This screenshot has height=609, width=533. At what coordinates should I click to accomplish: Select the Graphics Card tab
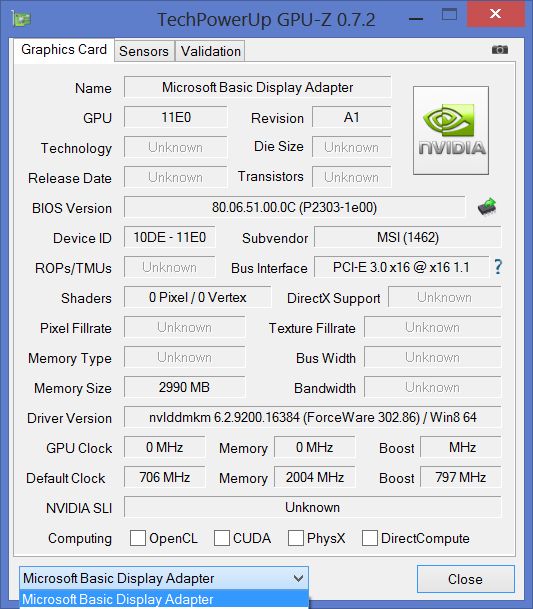click(x=64, y=50)
